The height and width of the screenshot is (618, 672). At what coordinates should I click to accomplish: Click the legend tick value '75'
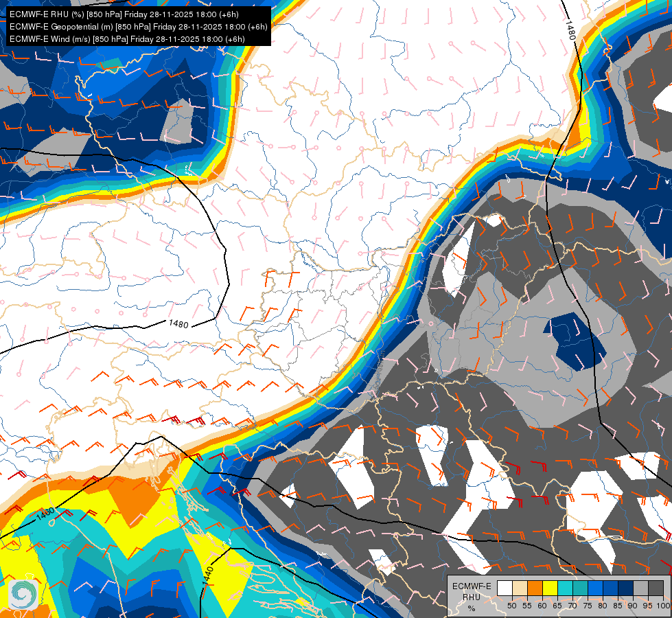coord(588,606)
